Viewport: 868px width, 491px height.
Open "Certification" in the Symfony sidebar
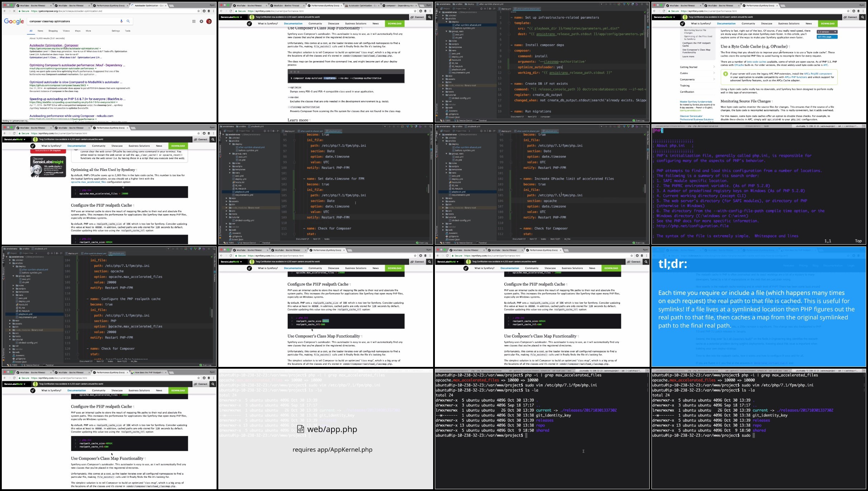(687, 92)
